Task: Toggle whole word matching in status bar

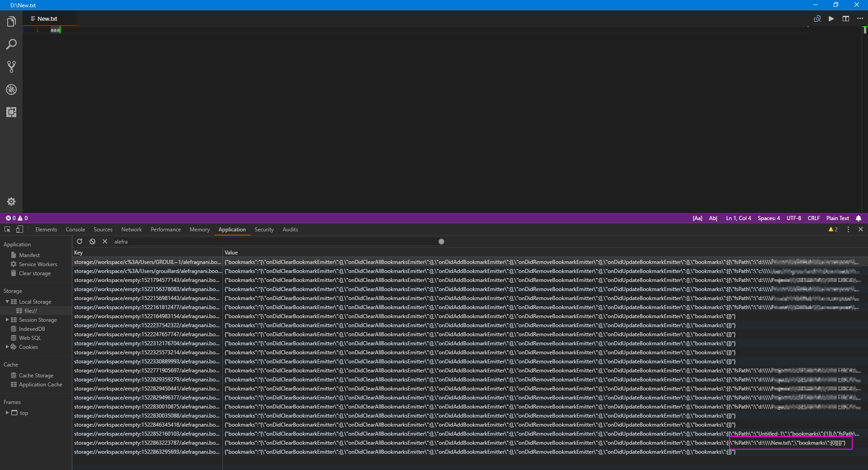Action: [713, 218]
